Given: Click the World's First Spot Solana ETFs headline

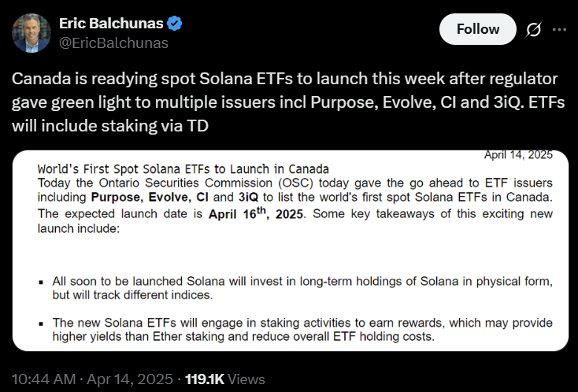Looking at the screenshot, I should pyautogui.click(x=183, y=169).
